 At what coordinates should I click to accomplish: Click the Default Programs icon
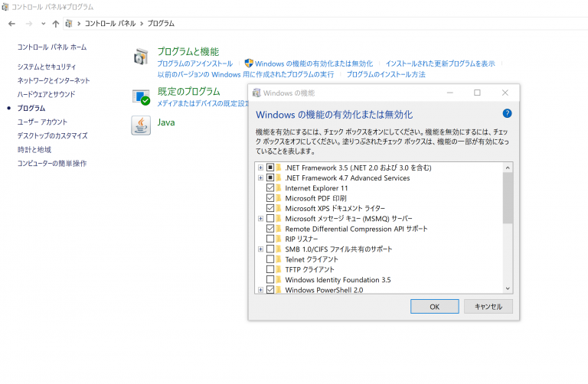tap(141, 97)
